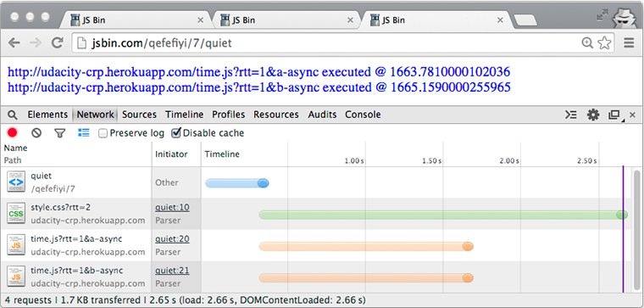644x308 pixels.
Task: Open DevTools settings gear
Action: pyautogui.click(x=593, y=115)
